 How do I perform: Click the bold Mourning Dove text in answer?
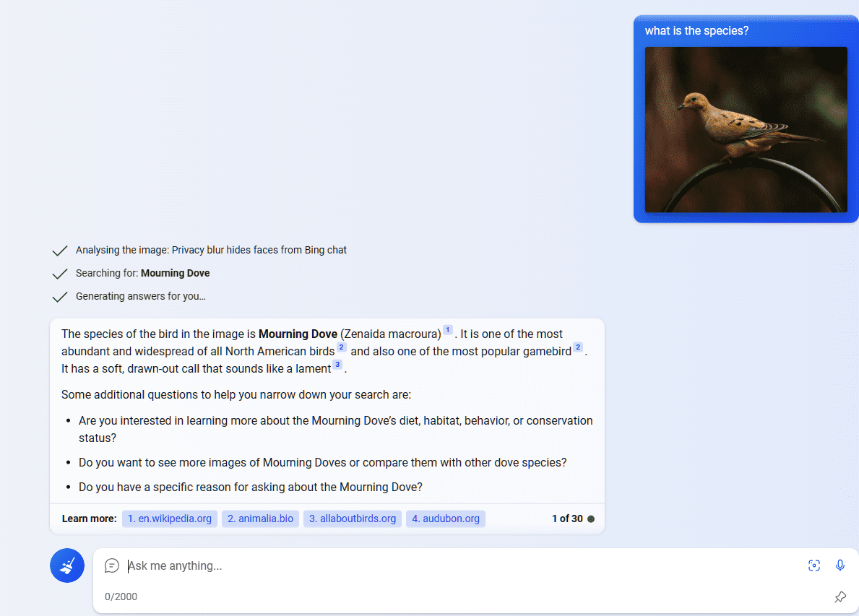[298, 334]
